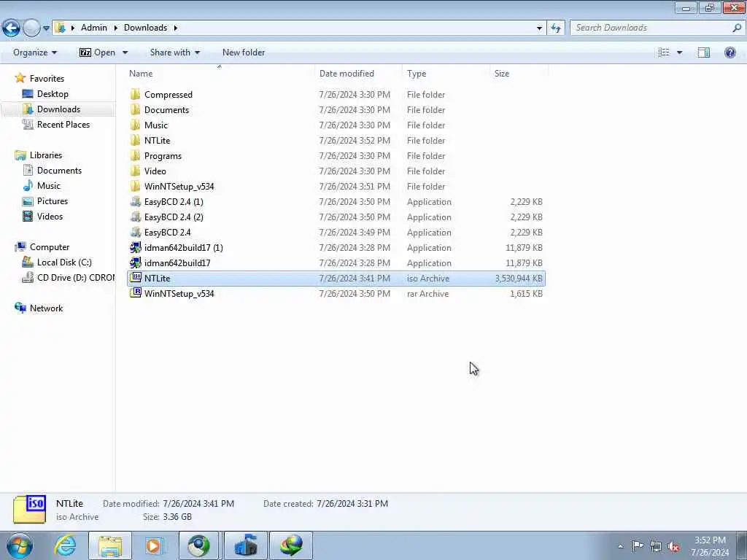The image size is (747, 560).
Task: Go back with the Back arrow button
Action: [11, 28]
